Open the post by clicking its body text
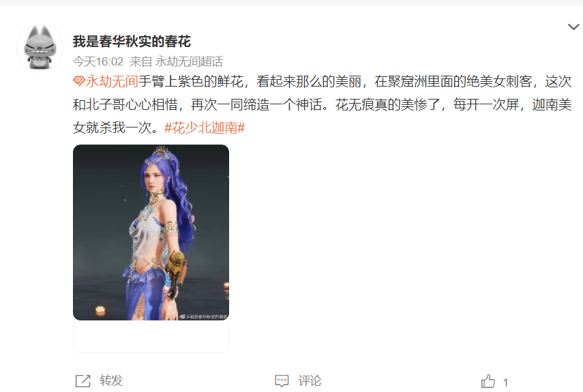 tap(322, 104)
